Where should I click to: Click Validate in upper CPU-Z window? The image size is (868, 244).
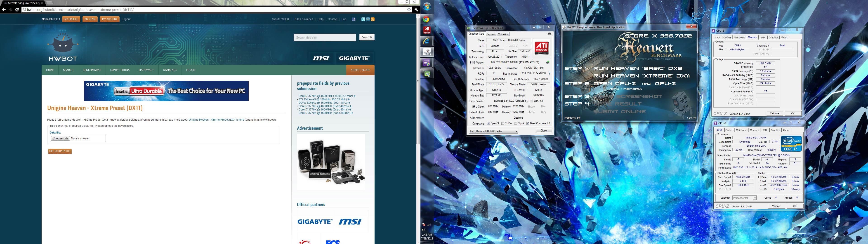[x=775, y=114]
